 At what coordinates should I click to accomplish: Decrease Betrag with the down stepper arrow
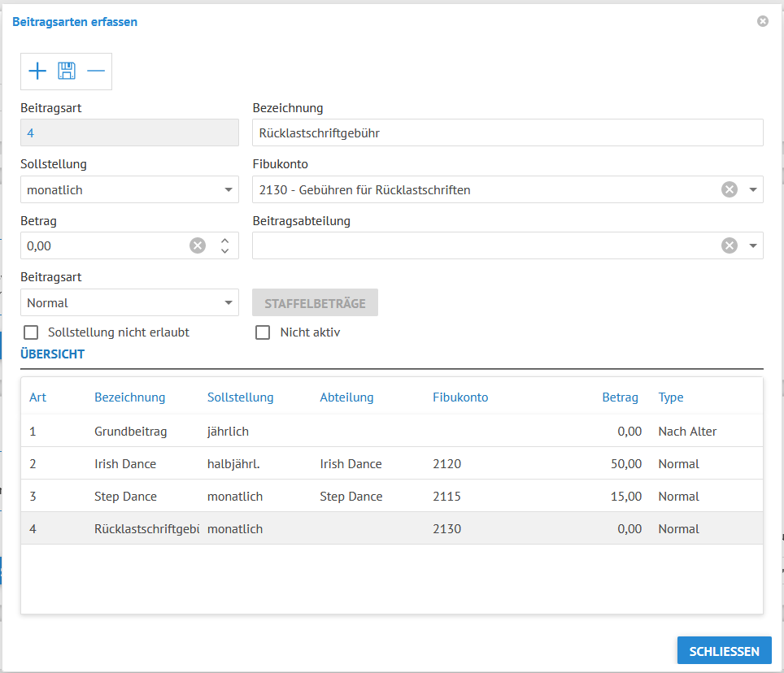click(x=224, y=251)
